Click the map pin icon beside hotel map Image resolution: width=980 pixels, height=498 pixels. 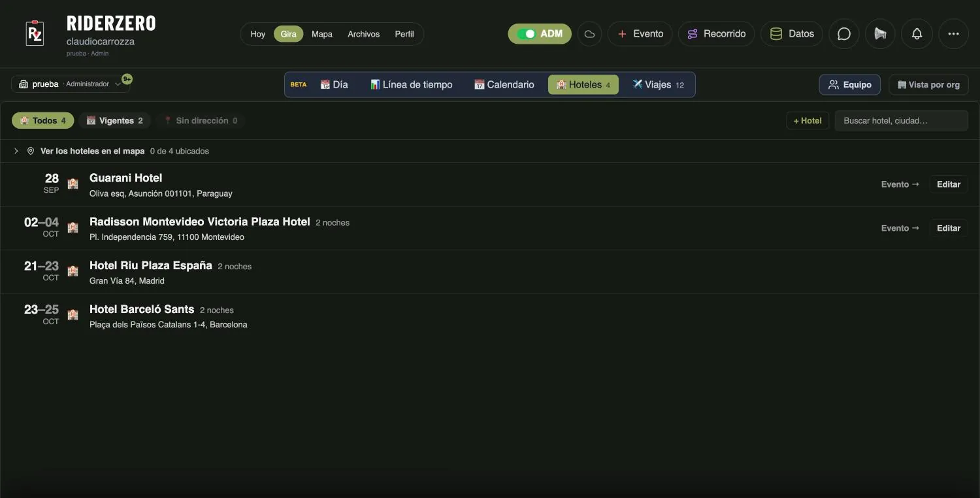click(x=30, y=151)
